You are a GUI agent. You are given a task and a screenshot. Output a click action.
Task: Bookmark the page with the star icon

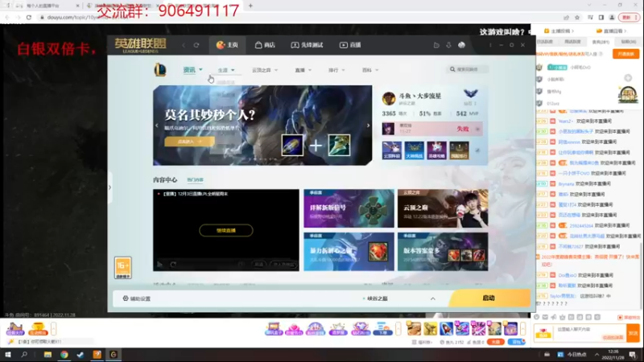(x=577, y=18)
